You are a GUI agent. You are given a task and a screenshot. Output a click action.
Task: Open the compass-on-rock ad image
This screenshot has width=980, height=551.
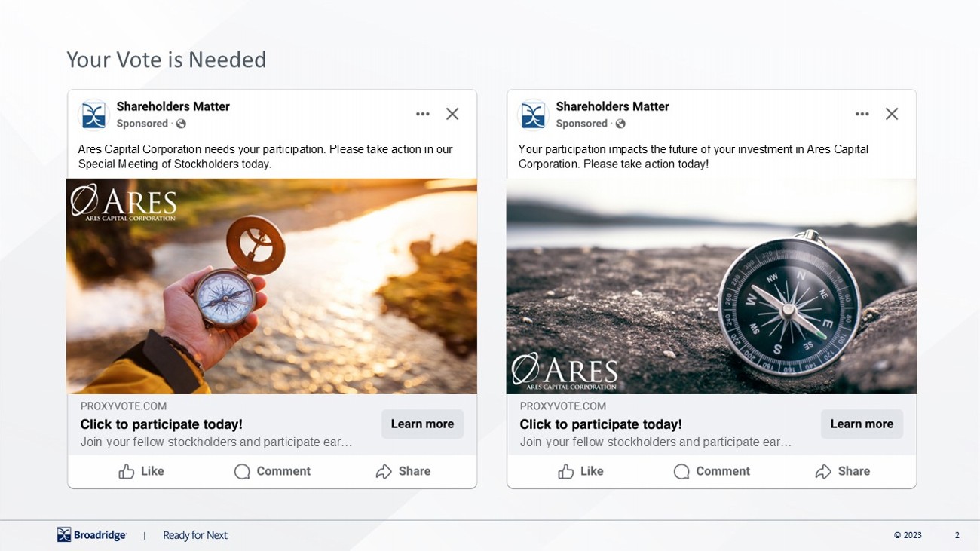tap(712, 286)
